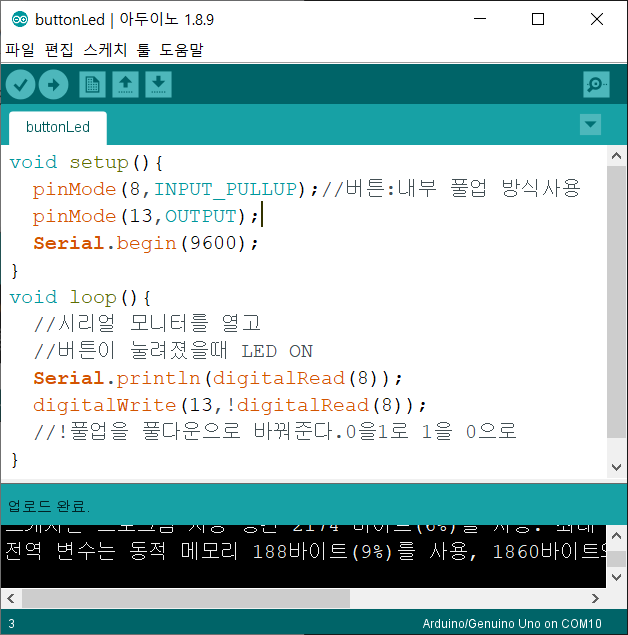Open the 파일 menu
The width and height of the screenshot is (628, 635).
(x=19, y=50)
